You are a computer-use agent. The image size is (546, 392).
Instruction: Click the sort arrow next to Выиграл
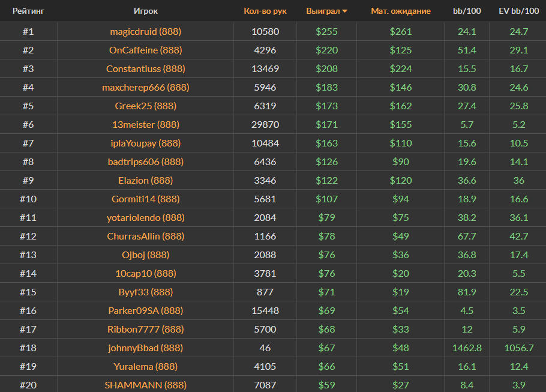345,11
